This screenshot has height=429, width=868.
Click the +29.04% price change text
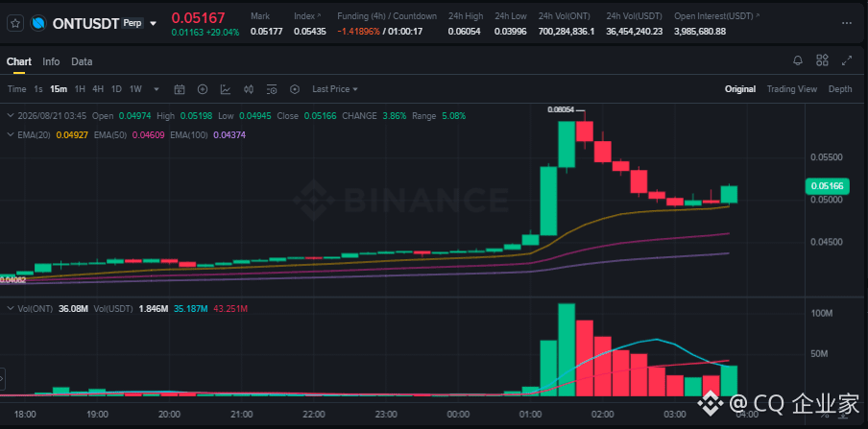click(x=223, y=33)
